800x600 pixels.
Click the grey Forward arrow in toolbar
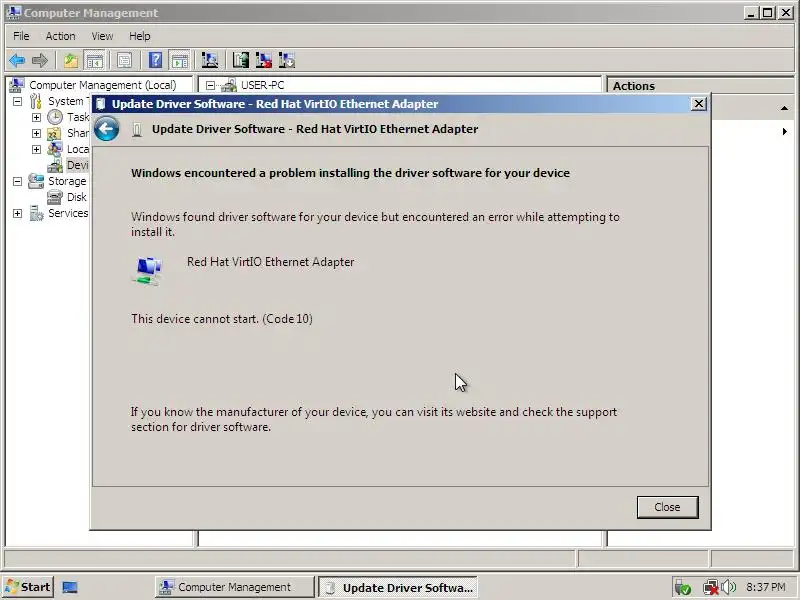(40, 61)
